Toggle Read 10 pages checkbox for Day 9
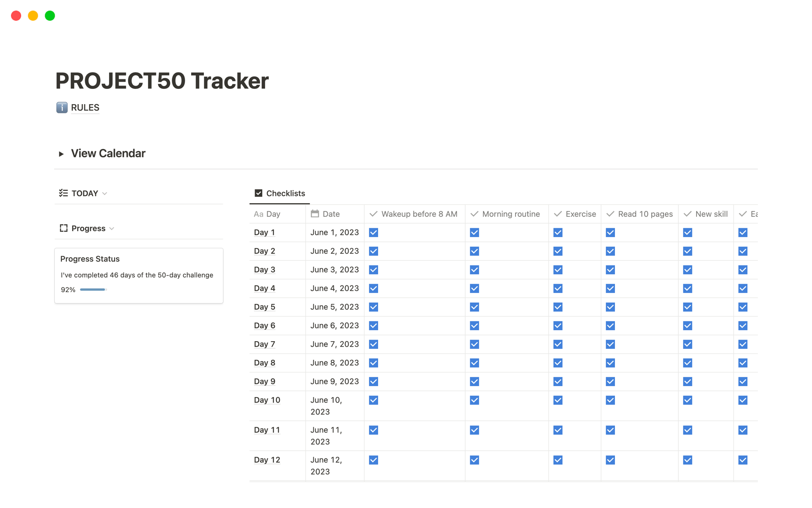The width and height of the screenshot is (812, 508). coord(610,381)
